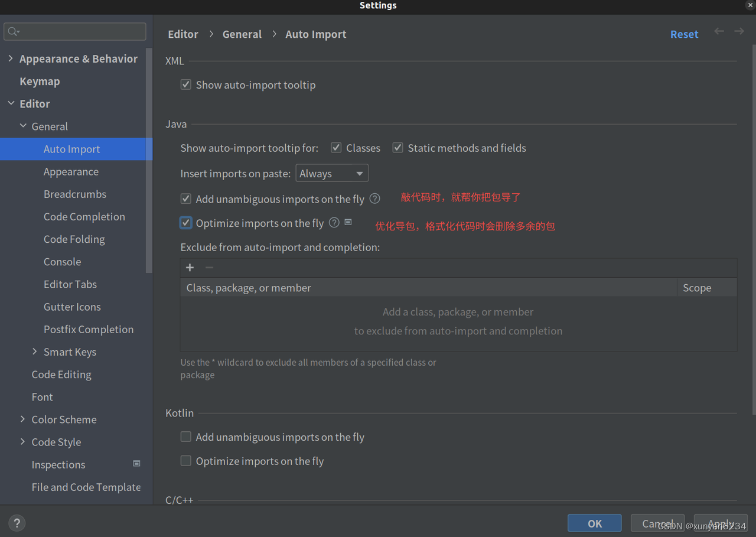Click the Scope column header

point(707,288)
